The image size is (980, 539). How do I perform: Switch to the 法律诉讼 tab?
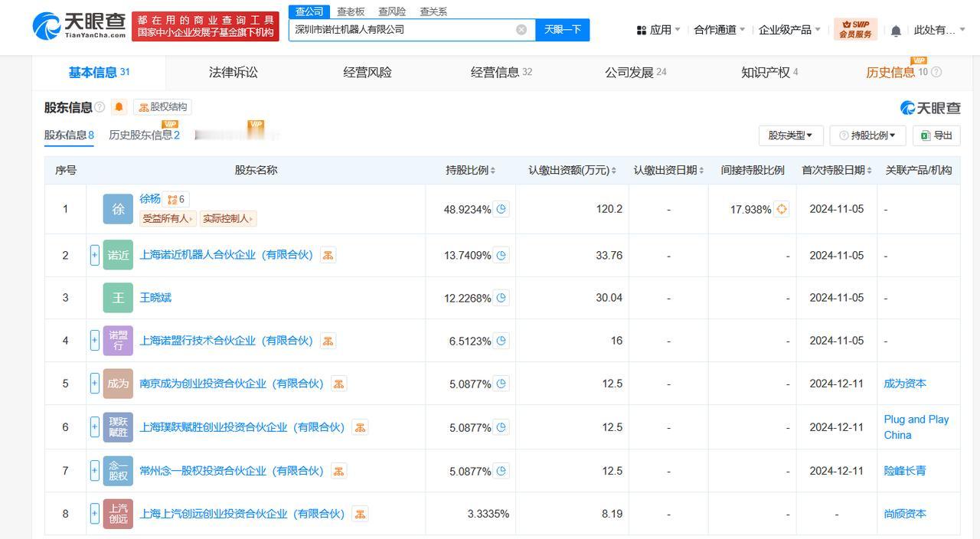click(234, 72)
